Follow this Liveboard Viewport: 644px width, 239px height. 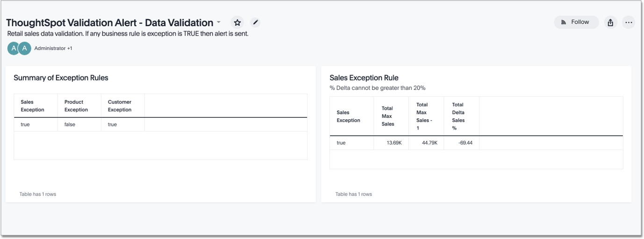point(576,22)
